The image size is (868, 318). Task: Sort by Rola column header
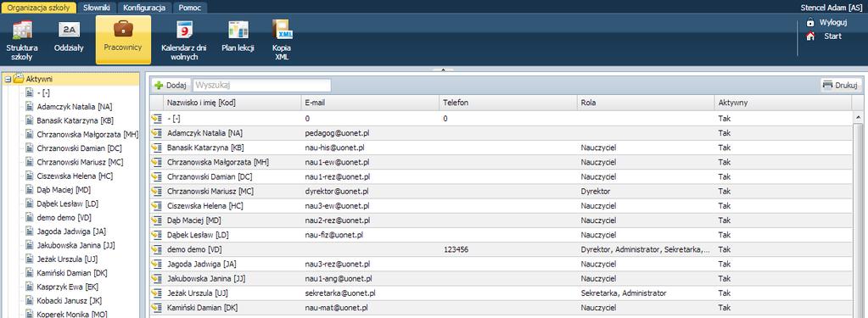point(646,103)
